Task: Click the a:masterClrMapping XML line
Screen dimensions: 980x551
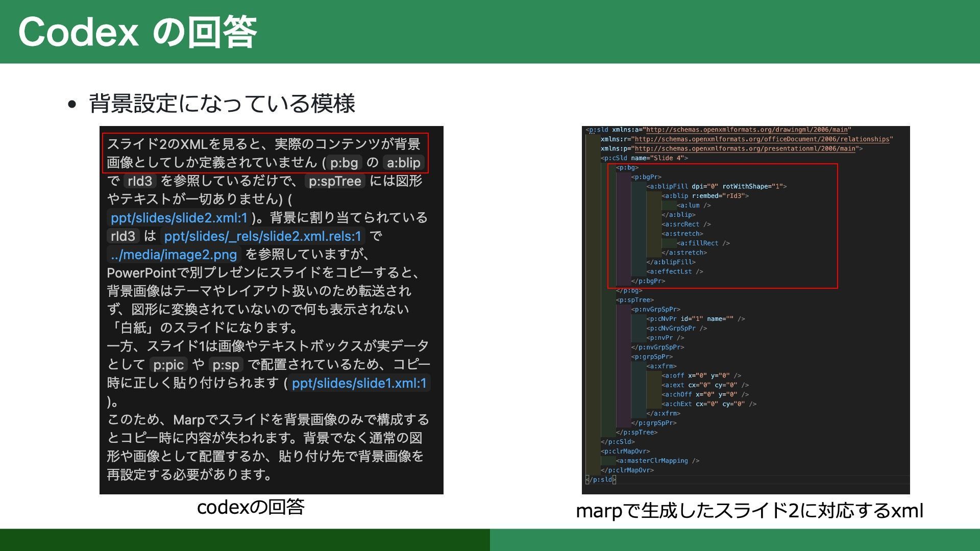Action: (x=657, y=461)
